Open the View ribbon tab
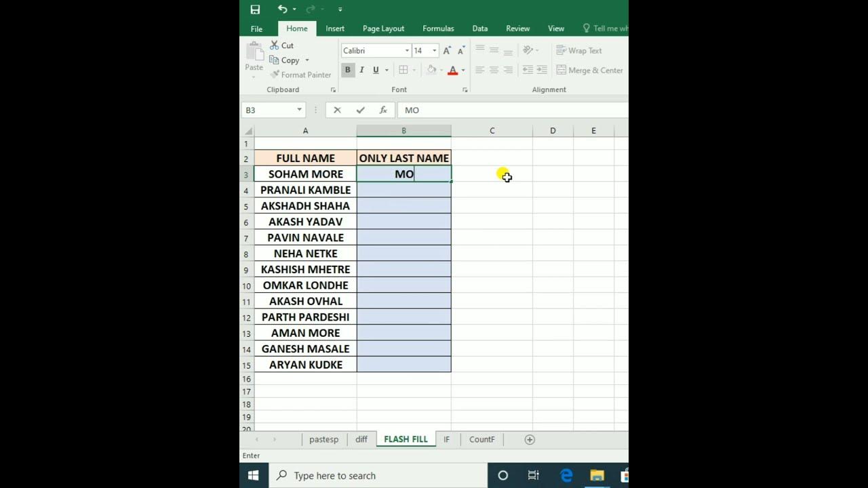The height and width of the screenshot is (488, 868). (556, 28)
